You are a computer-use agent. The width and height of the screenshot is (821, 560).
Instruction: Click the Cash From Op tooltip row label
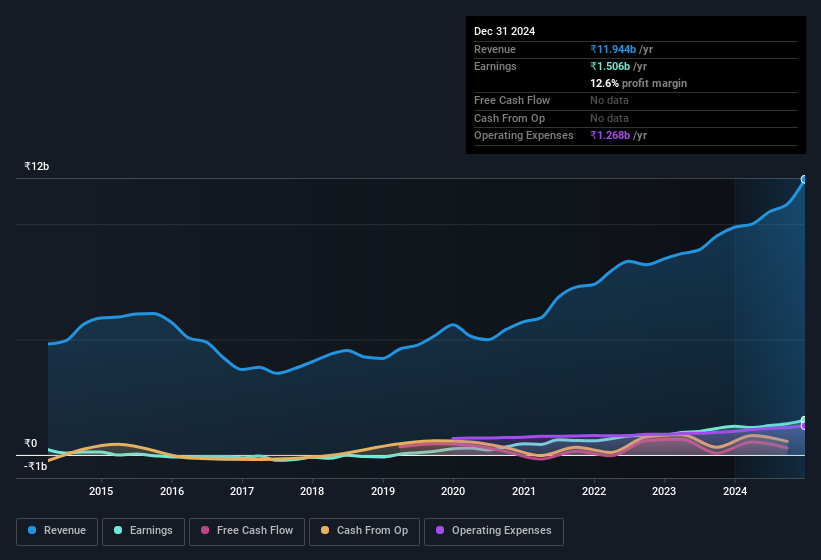[509, 118]
